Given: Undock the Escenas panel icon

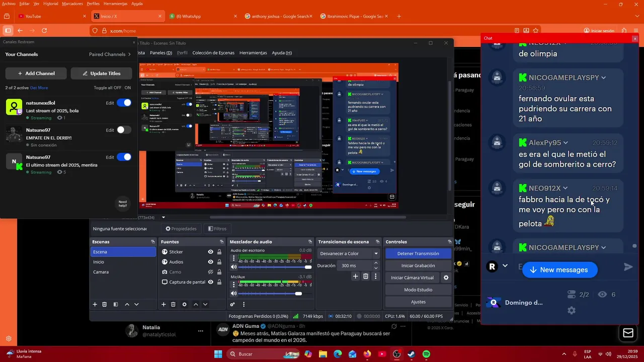Looking at the screenshot, I should [x=153, y=242].
